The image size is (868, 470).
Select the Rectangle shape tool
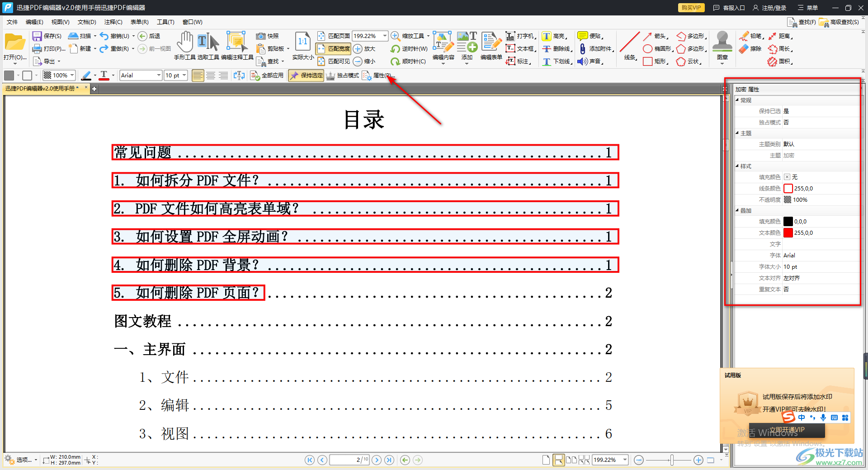655,62
